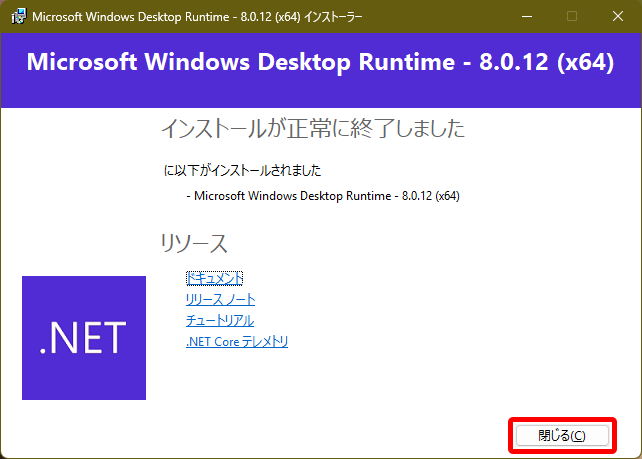This screenshot has height=459, width=642.
Task: Click the disabled maximize button
Action: (572, 16)
